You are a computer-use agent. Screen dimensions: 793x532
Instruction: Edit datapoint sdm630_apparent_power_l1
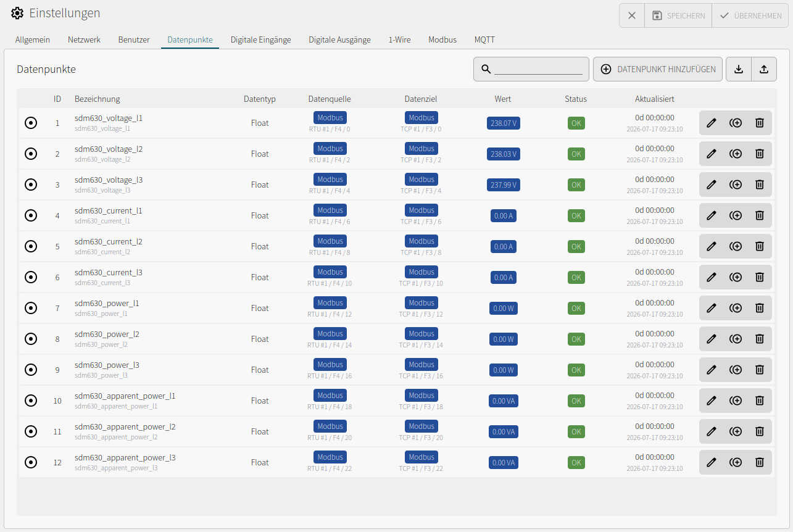[711, 401]
